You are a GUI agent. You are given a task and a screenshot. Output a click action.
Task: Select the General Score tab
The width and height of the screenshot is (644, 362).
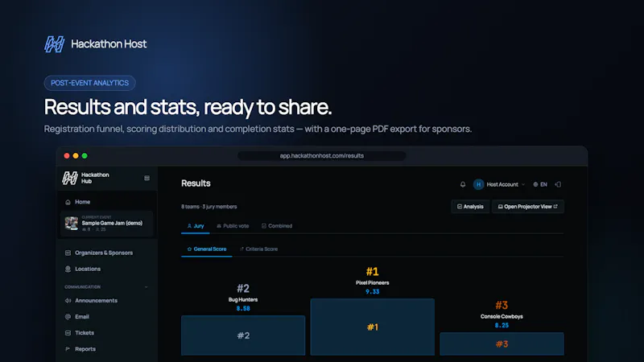(207, 249)
